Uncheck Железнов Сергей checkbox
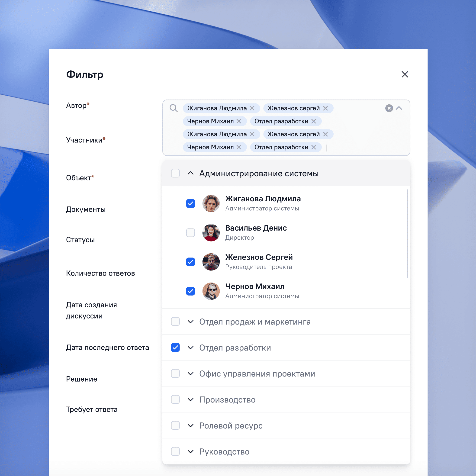The image size is (476, 476). (x=190, y=262)
